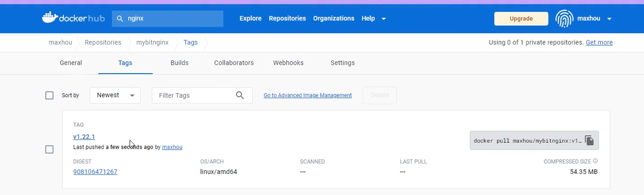This screenshot has height=195, width=644.
Task: Click the 54.35 MB size value
Action: (x=584, y=172)
